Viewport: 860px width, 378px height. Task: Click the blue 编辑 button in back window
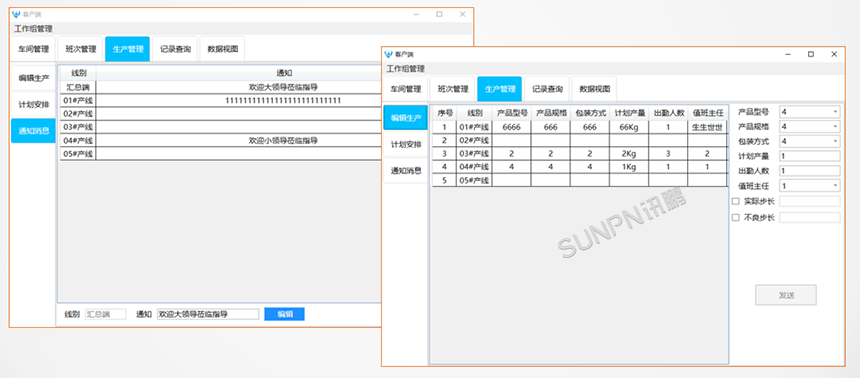pyautogui.click(x=284, y=314)
